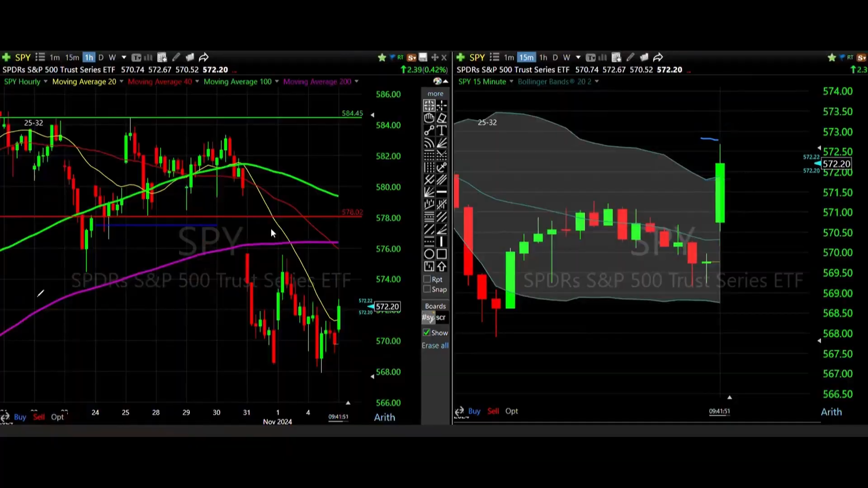Viewport: 868px width, 488px height.
Task: Open the SPY Hourly dropdown
Action: pos(45,82)
